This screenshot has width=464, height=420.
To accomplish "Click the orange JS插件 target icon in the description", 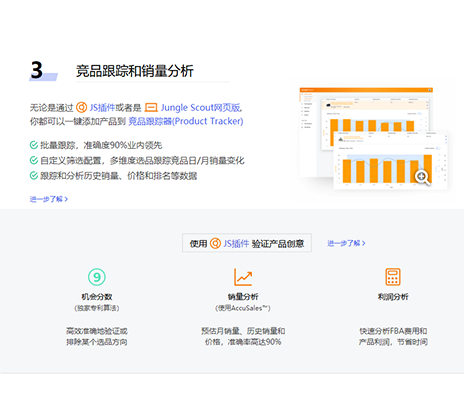I will pyautogui.click(x=82, y=108).
